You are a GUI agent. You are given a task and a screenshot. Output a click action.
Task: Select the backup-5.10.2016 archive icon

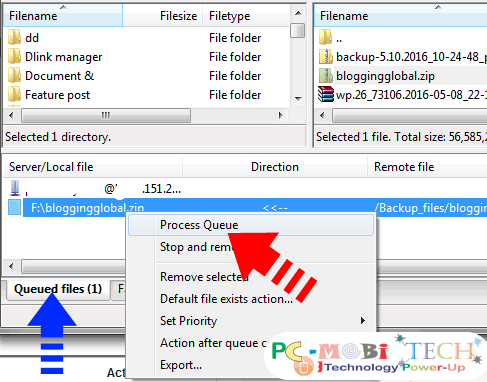[x=326, y=57]
